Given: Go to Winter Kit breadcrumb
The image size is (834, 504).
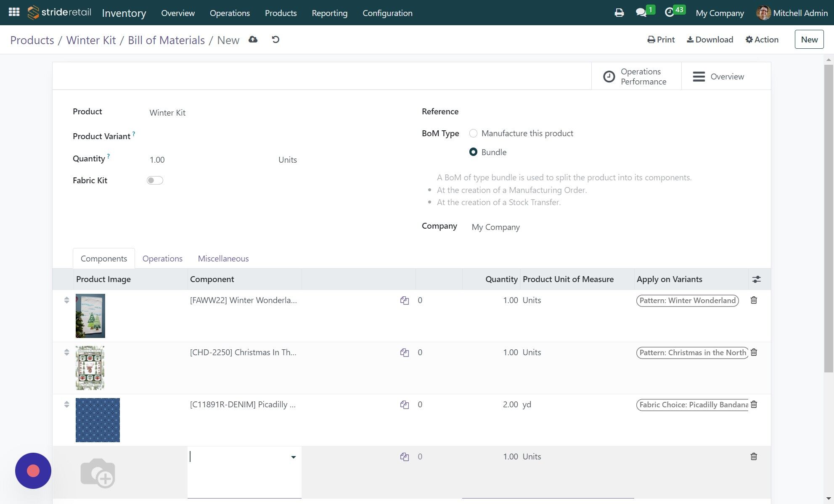Looking at the screenshot, I should [x=91, y=40].
